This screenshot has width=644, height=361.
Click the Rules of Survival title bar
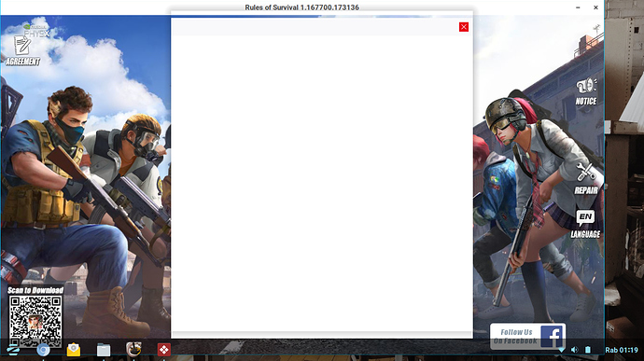[x=301, y=7]
